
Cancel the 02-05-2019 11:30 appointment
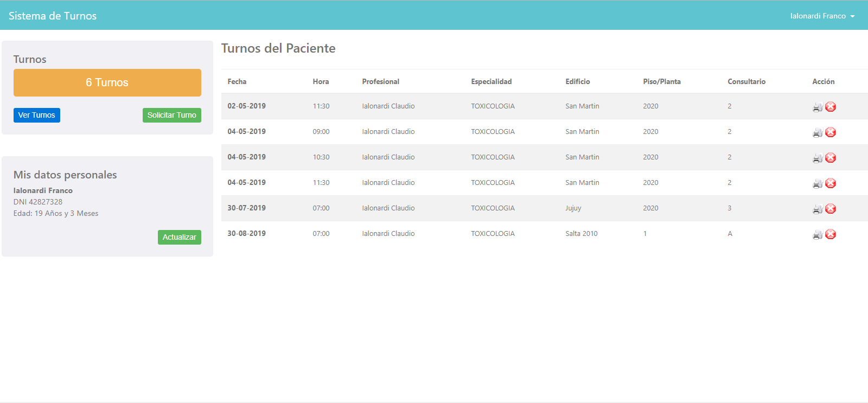click(x=831, y=107)
